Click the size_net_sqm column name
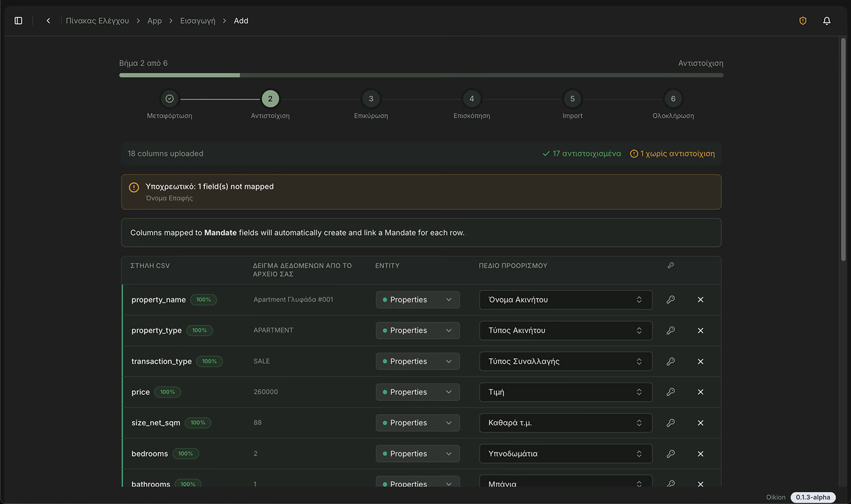The height and width of the screenshot is (504, 851). [x=156, y=423]
